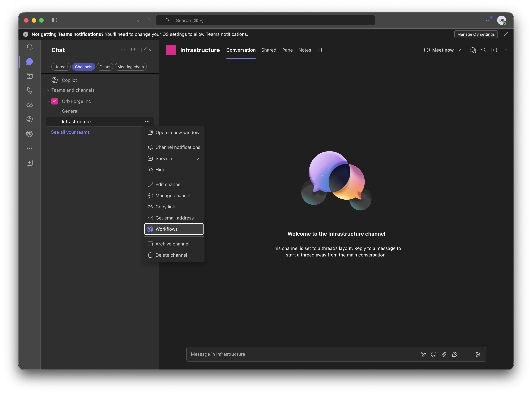The width and height of the screenshot is (532, 394).
Task: Open the Chat icon in sidebar
Action: (x=30, y=62)
